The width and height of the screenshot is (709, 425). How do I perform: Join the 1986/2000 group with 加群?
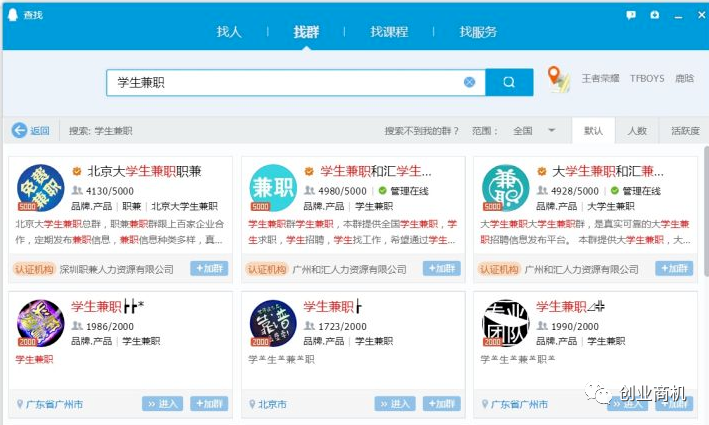coord(209,403)
